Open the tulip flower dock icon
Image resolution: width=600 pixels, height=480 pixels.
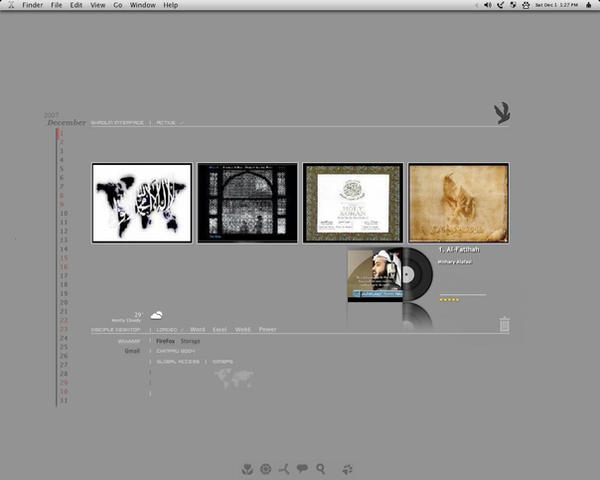point(248,469)
